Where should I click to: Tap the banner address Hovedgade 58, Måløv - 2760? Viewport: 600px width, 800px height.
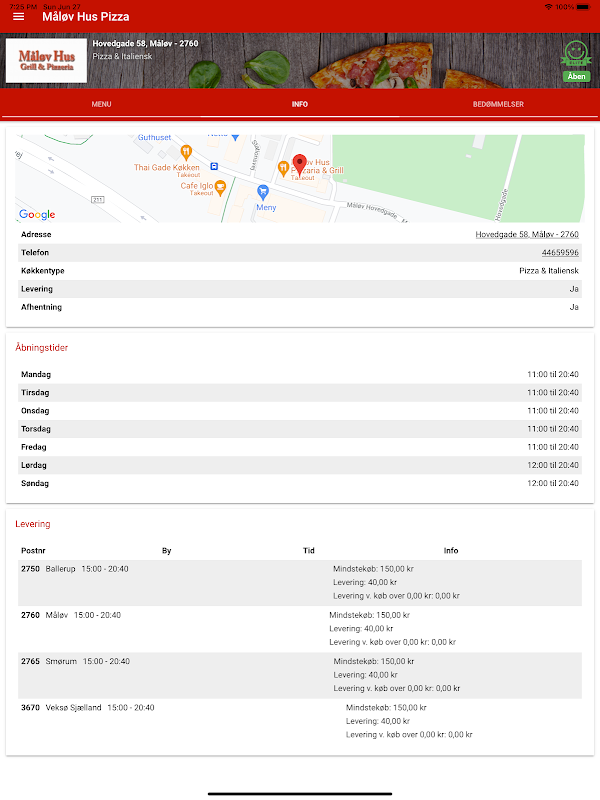(x=145, y=43)
